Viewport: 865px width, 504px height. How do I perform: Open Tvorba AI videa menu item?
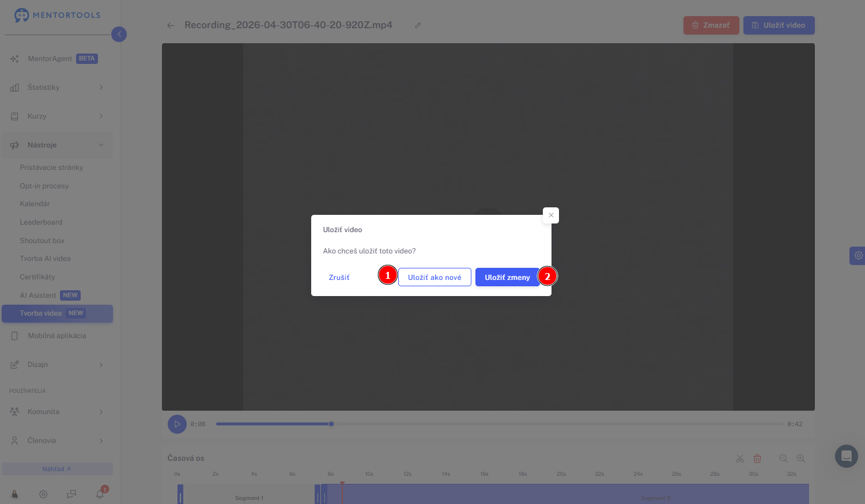coord(45,259)
